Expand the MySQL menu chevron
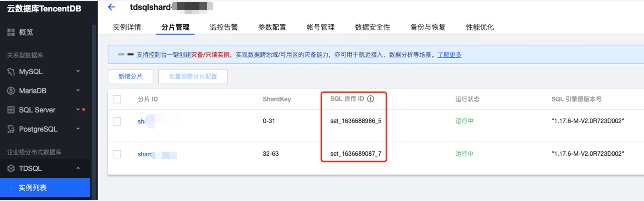This screenshot has width=644, height=201. coord(78,71)
